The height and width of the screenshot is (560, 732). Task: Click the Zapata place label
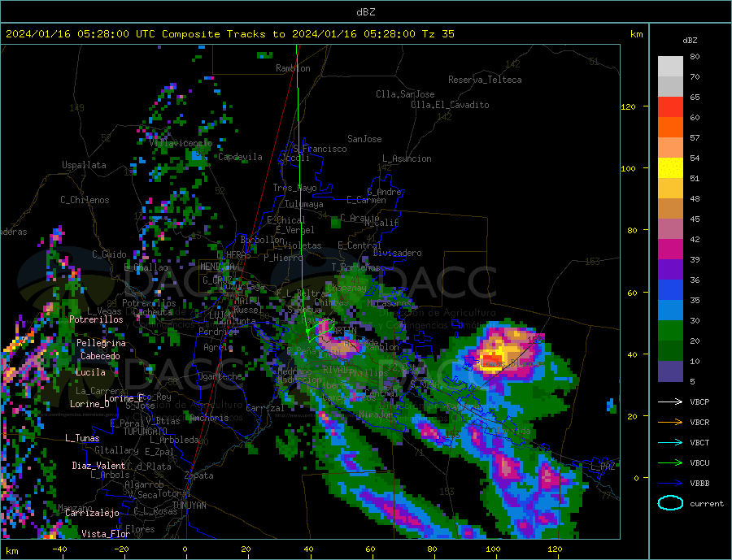point(199,476)
